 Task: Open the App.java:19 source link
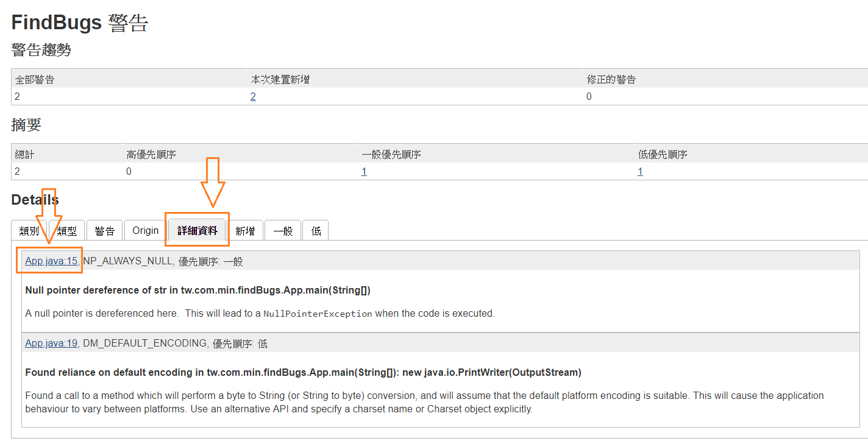[x=51, y=343]
